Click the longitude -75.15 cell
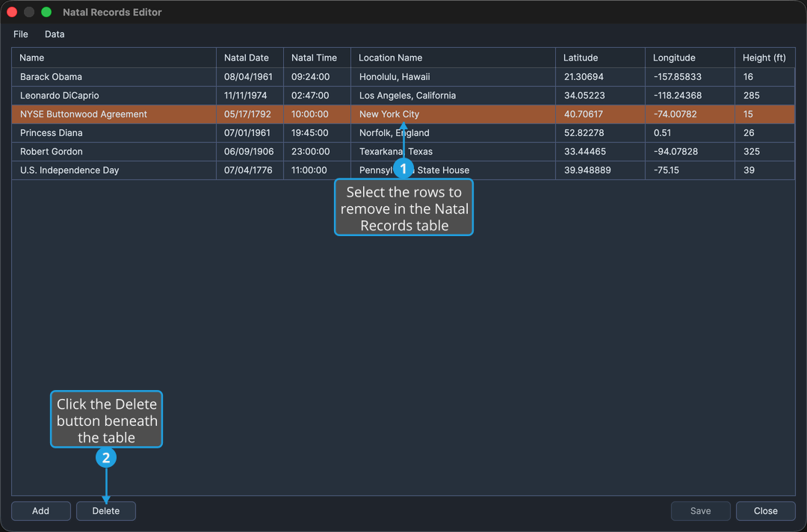Image resolution: width=807 pixels, height=532 pixels. [x=690, y=170]
